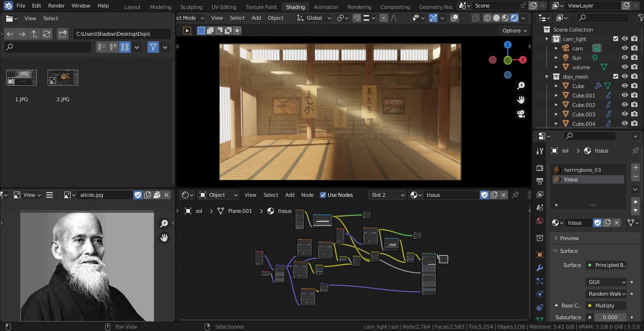Open the viewport Options popover

pos(514,31)
